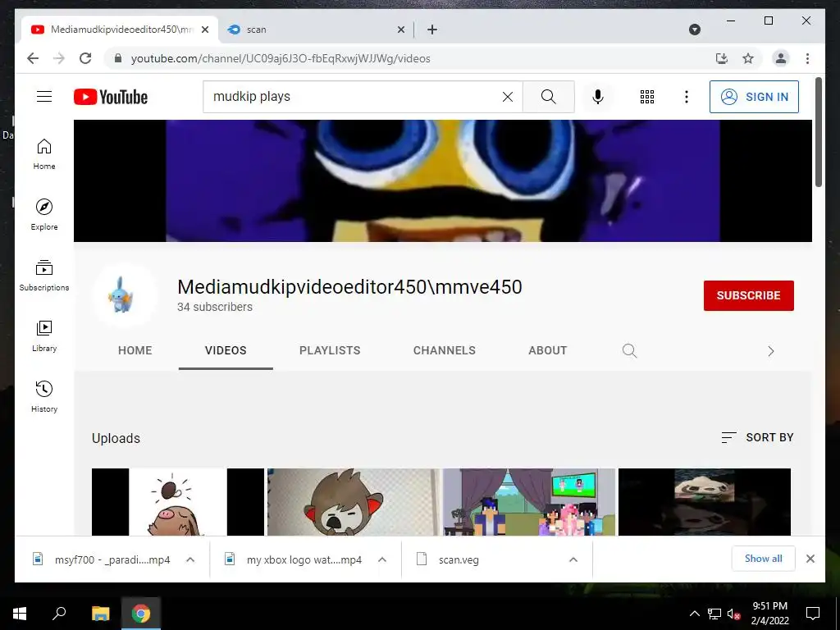Open the tab search dropdown

[x=694, y=30]
